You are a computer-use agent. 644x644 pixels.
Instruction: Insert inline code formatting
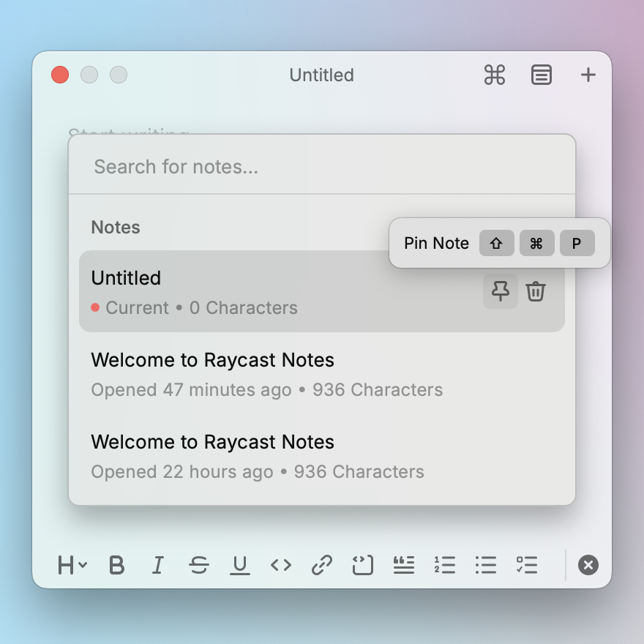tap(281, 565)
